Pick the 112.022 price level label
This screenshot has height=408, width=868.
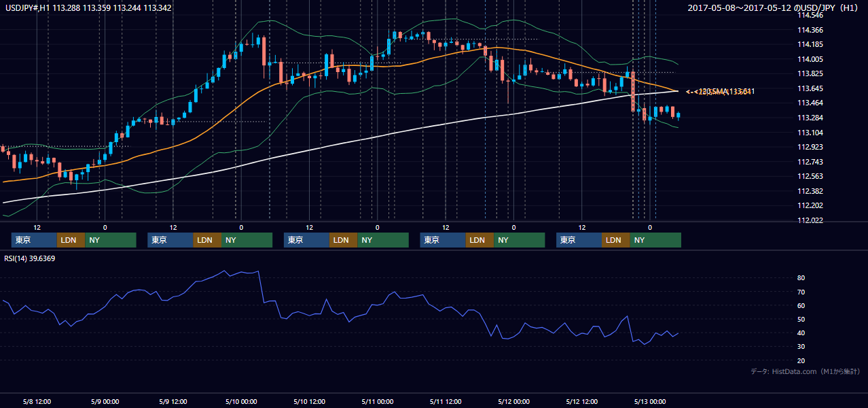click(810, 221)
